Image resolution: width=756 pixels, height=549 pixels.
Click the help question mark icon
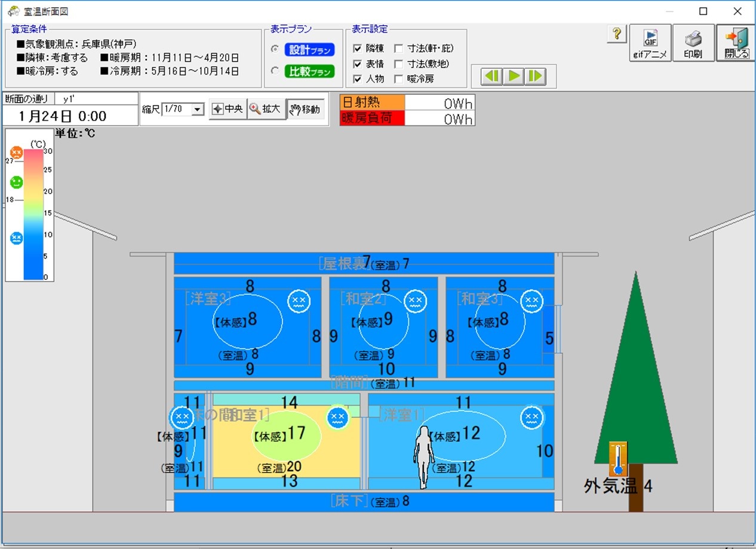tap(616, 35)
